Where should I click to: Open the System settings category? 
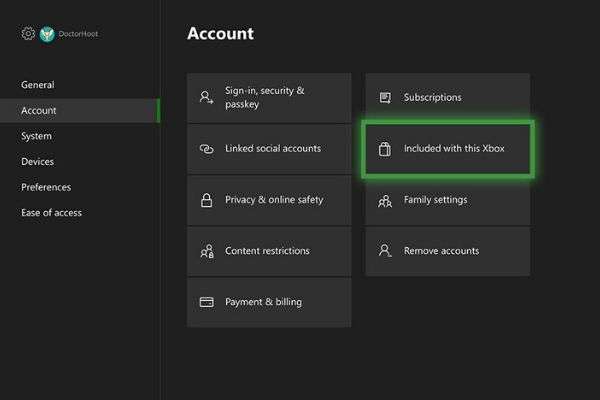pyautogui.click(x=36, y=136)
